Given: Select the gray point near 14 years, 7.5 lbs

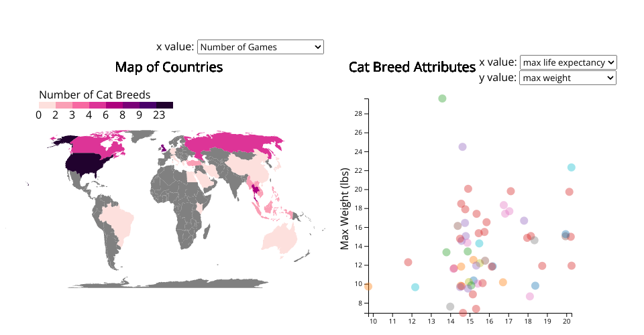Looking at the screenshot, I should pyautogui.click(x=450, y=307).
